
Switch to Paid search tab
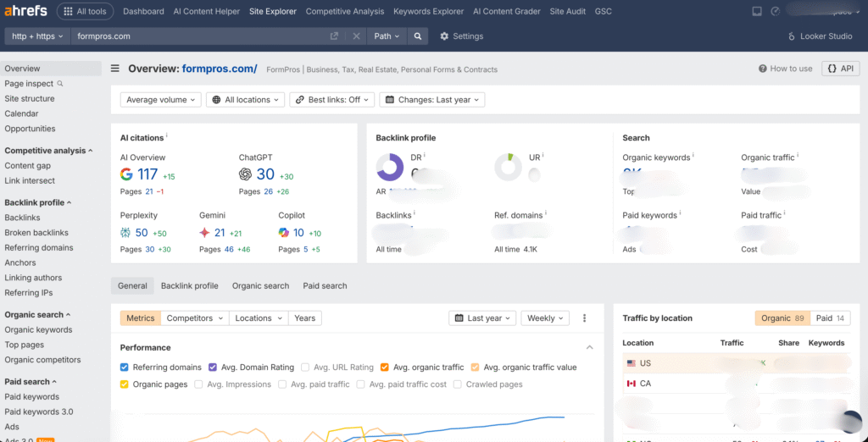point(325,286)
